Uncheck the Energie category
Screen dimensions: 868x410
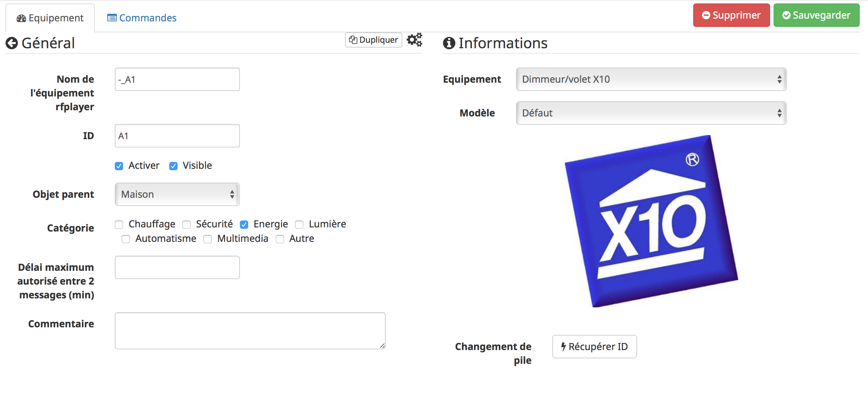[x=244, y=225]
